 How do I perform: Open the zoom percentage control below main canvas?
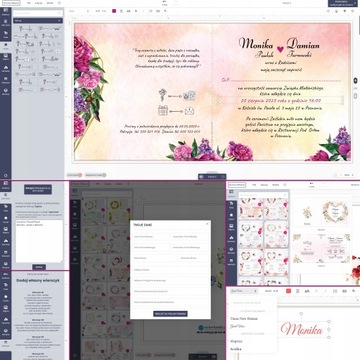click(x=347, y=175)
